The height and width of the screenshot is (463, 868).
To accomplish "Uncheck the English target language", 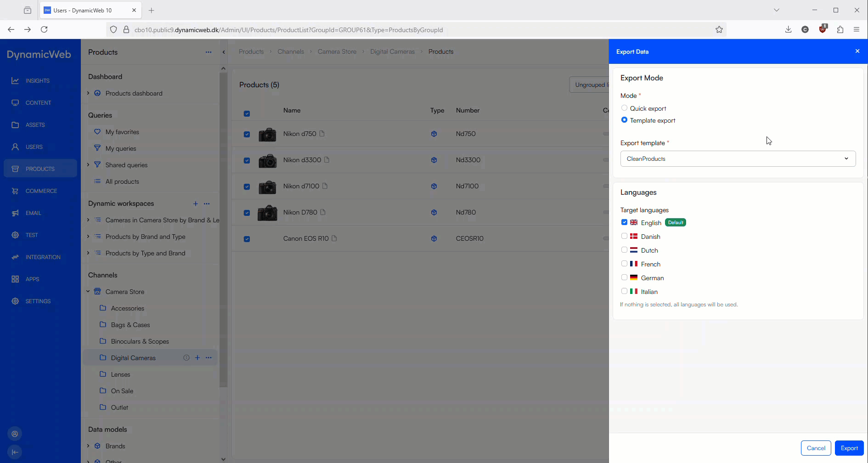I will pos(624,223).
